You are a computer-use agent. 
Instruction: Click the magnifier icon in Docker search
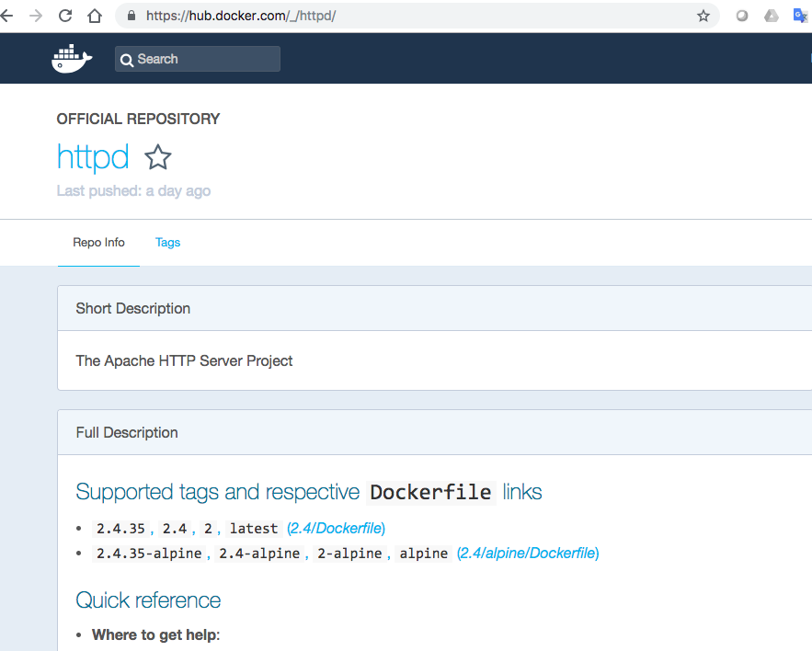(x=126, y=60)
